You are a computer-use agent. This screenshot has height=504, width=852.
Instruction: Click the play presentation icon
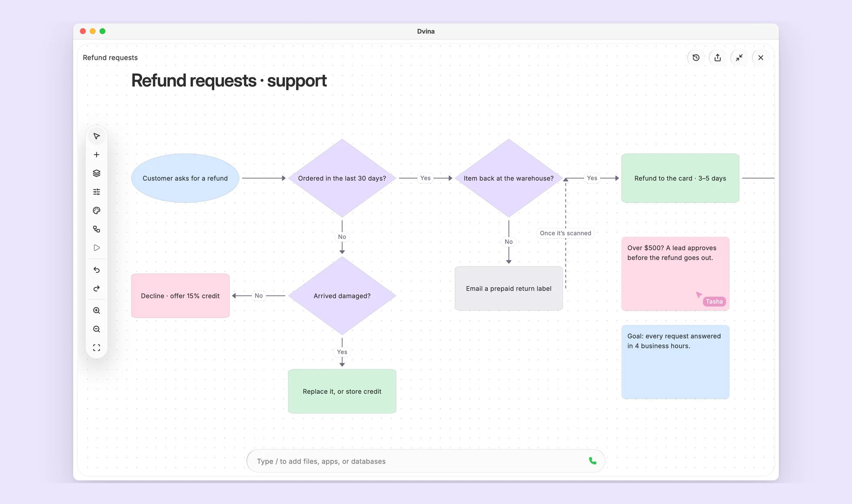[97, 248]
